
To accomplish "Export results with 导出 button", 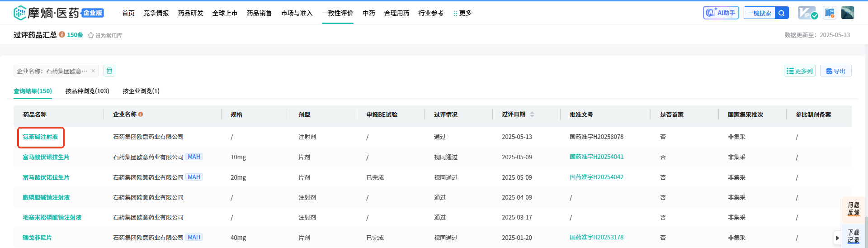I will [835, 71].
